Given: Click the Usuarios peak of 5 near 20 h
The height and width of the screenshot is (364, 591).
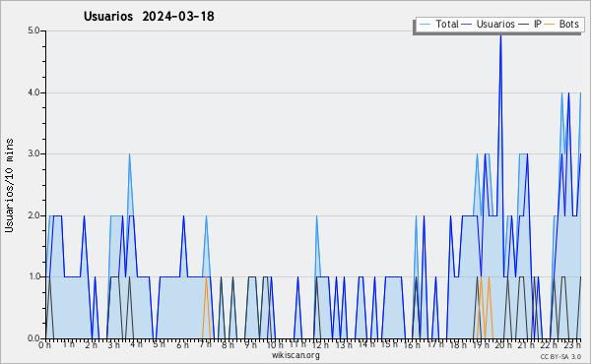Looking at the screenshot, I should coord(500,35).
